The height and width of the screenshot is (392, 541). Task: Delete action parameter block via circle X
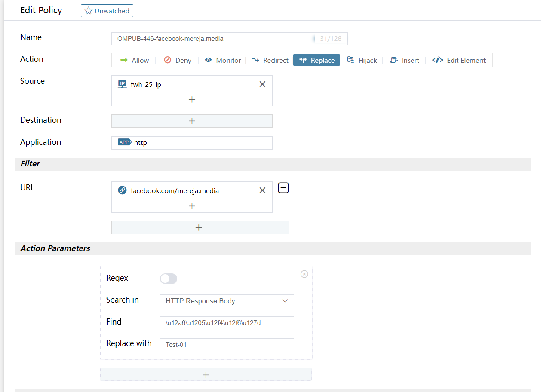click(304, 274)
